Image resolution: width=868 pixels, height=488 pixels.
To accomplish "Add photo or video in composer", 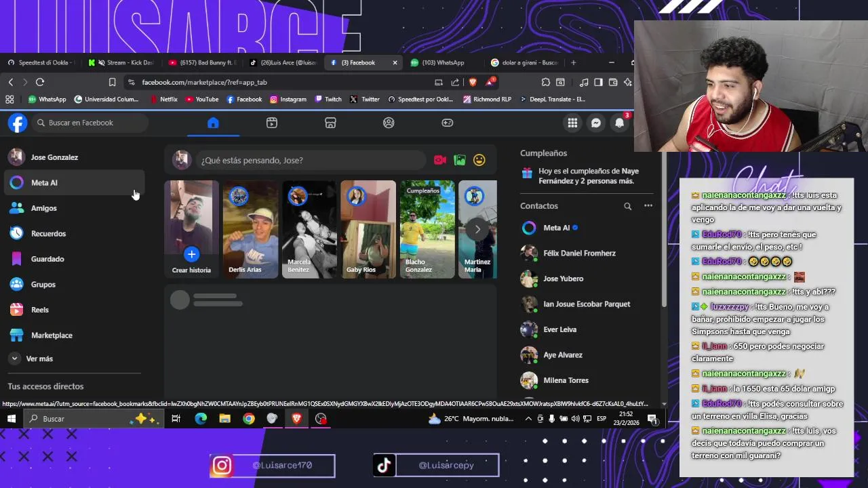I will (x=460, y=160).
